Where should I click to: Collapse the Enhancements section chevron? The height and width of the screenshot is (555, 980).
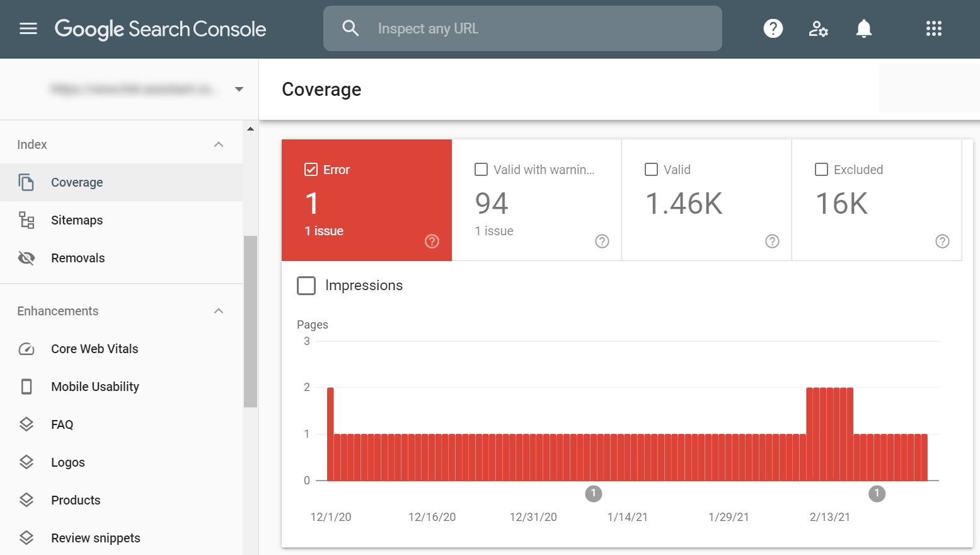pyautogui.click(x=219, y=311)
